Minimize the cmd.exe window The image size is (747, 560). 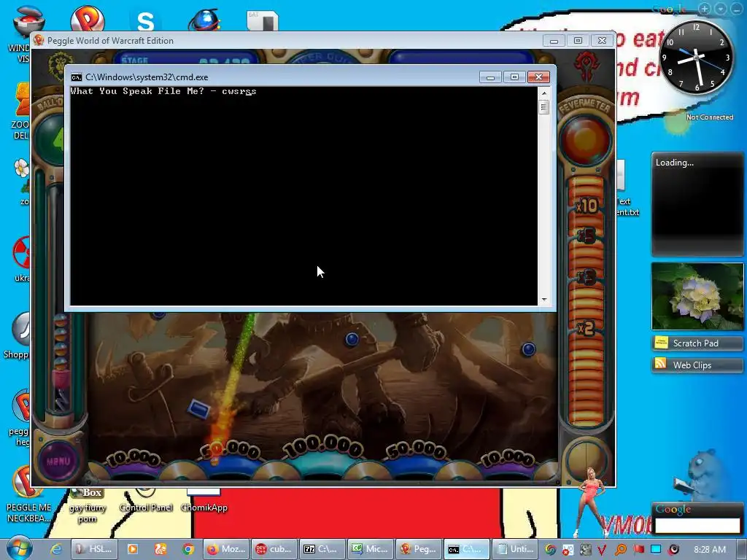coord(490,77)
